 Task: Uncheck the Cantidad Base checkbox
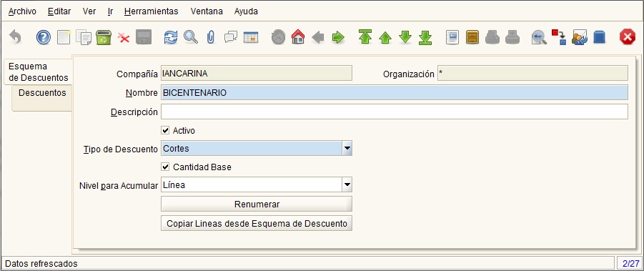click(166, 167)
